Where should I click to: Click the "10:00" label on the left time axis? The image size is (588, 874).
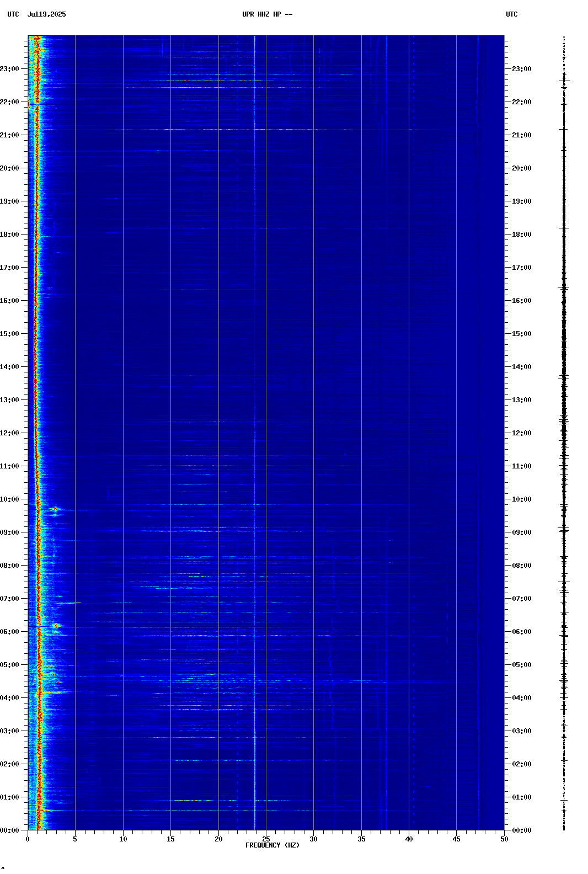(x=9, y=499)
